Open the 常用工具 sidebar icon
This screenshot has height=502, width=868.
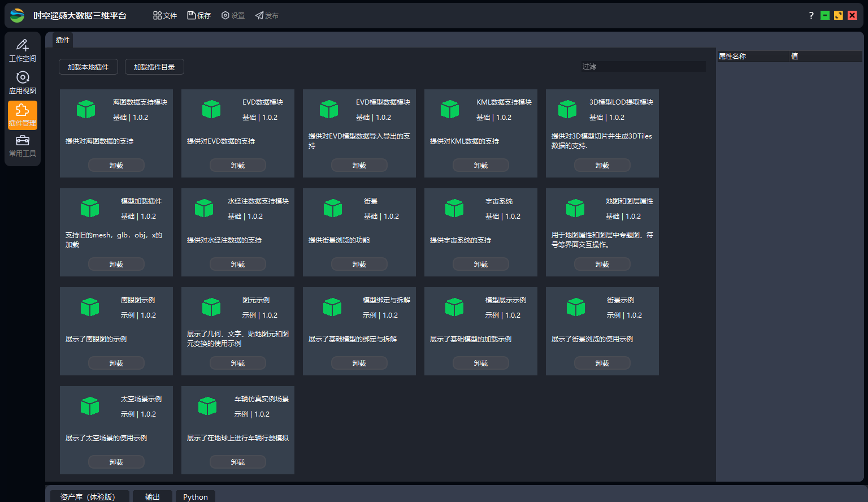point(22,146)
